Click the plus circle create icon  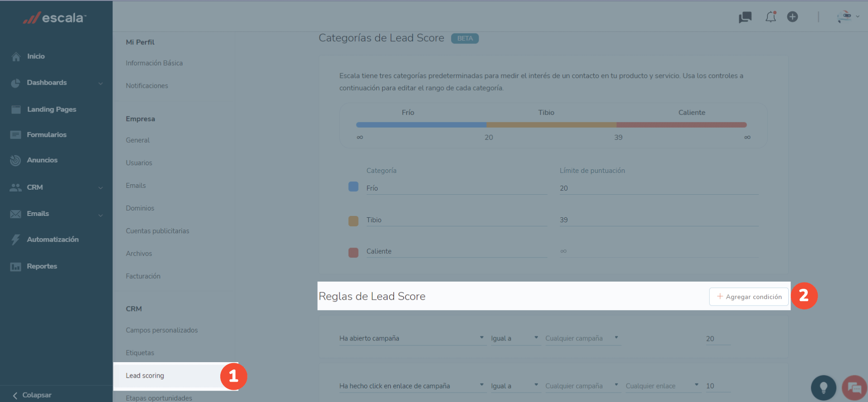[x=792, y=17]
